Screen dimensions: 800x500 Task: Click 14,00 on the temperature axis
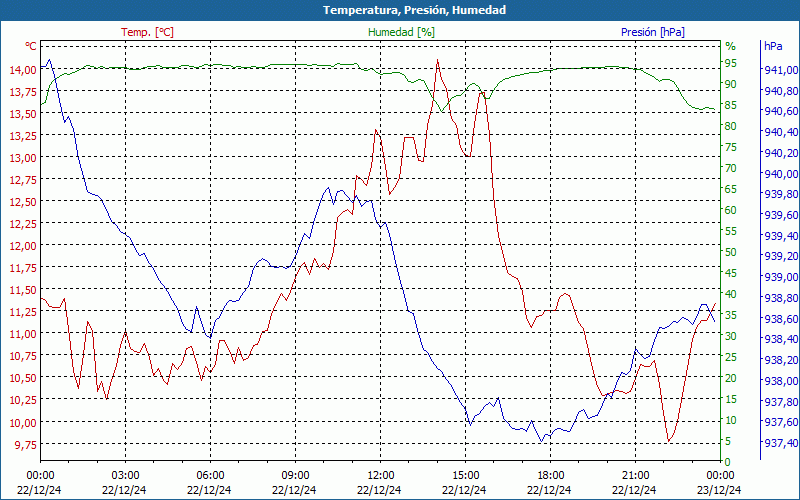point(23,69)
